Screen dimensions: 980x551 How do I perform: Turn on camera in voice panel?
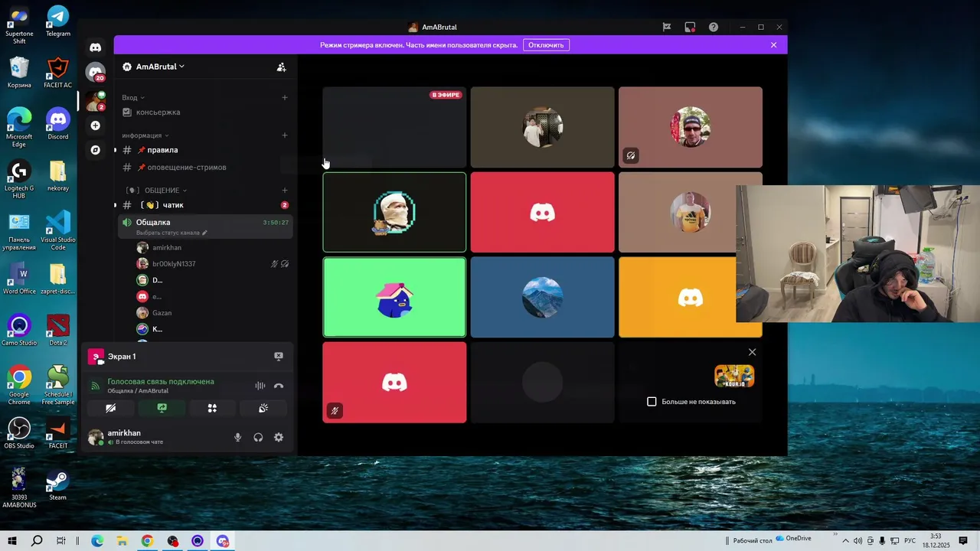[110, 409]
